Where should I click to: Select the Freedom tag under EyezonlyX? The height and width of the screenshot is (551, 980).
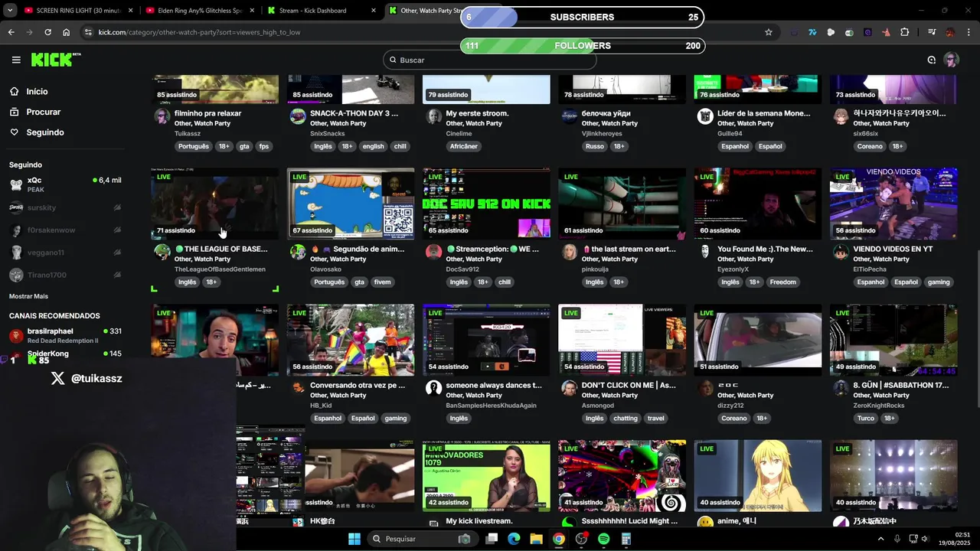[782, 282]
